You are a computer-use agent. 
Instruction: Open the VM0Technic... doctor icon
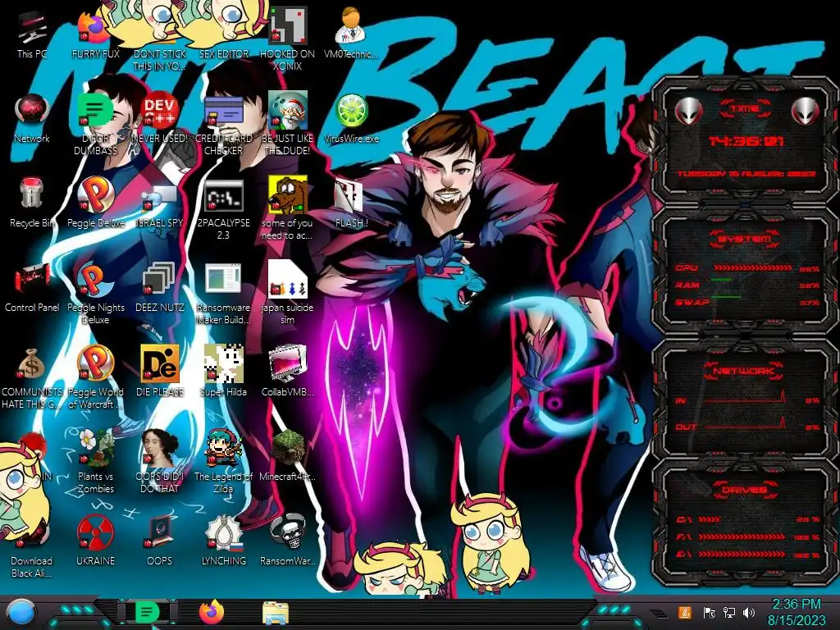coord(351,25)
